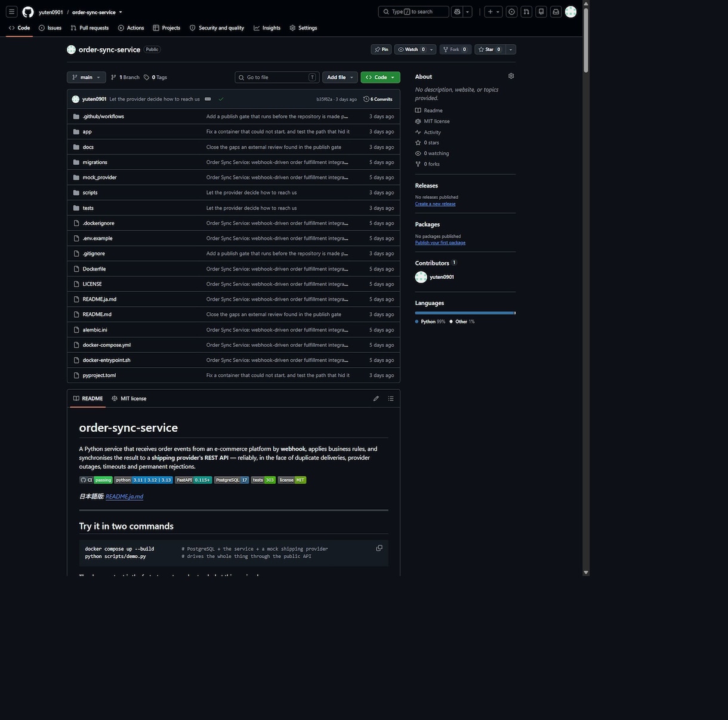
Task: Open the user avatar menu
Action: pyautogui.click(x=570, y=11)
